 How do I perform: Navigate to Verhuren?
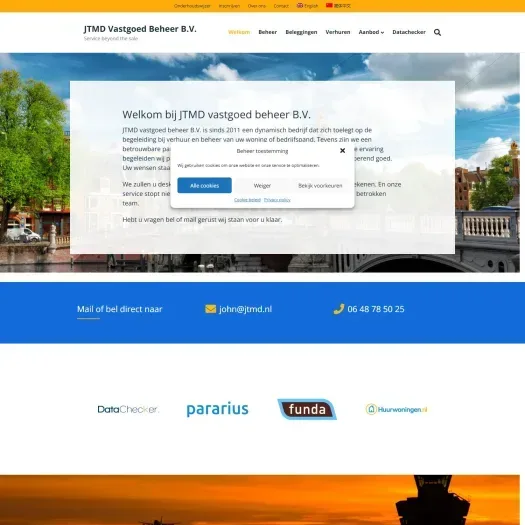point(338,32)
